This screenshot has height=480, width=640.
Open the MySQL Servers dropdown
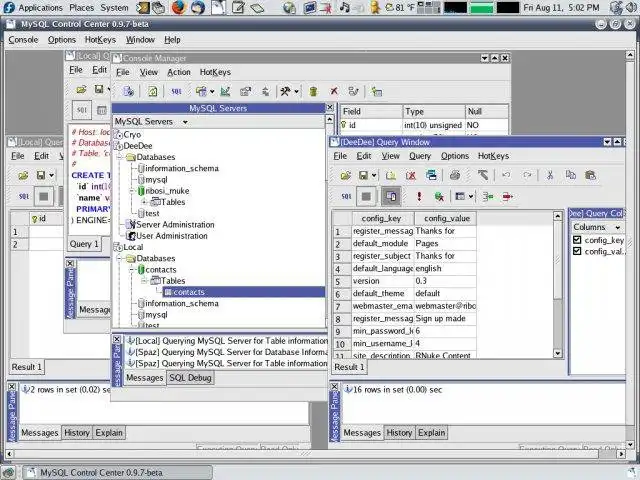click(x=150, y=121)
